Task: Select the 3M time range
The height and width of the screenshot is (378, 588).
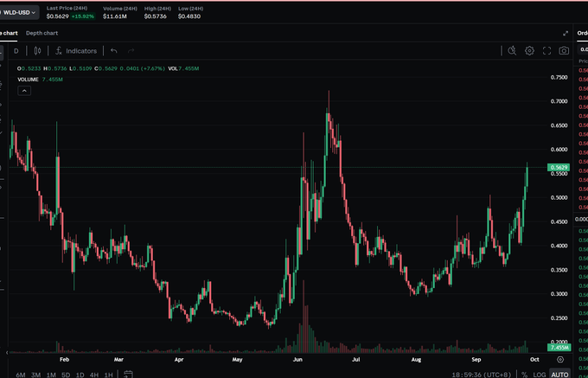Action: 36,375
